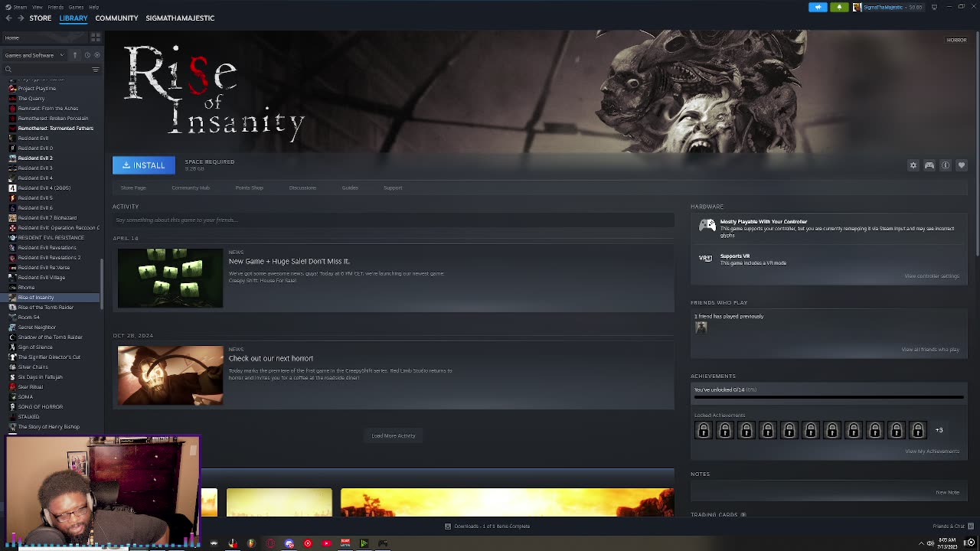Image resolution: width=980 pixels, height=551 pixels.
Task: Click the +3 more achievements badge
Action: pos(939,430)
